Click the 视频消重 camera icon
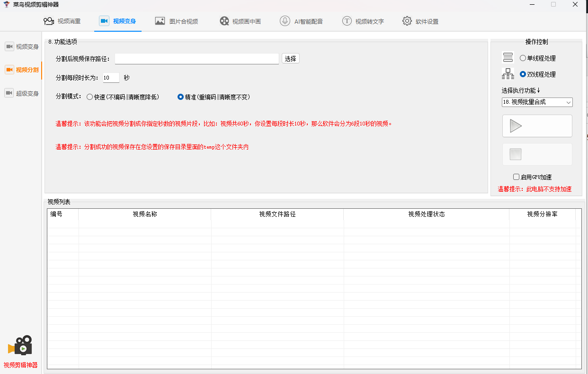 tap(48, 21)
